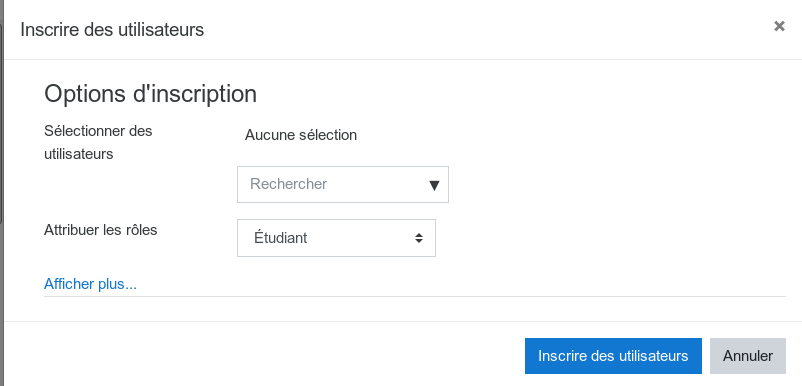This screenshot has height=386, width=802.
Task: Open the user search suggestions arrow
Action: pos(434,185)
